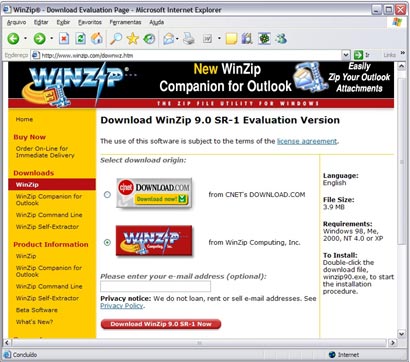
Task: Open WinZip Companion for Outlook under Downloads
Action: [49, 200]
